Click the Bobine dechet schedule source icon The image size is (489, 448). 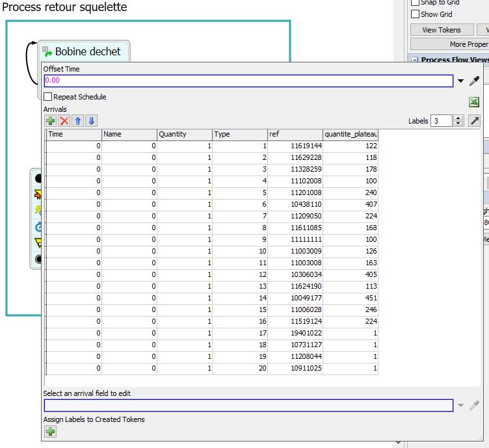(47, 51)
